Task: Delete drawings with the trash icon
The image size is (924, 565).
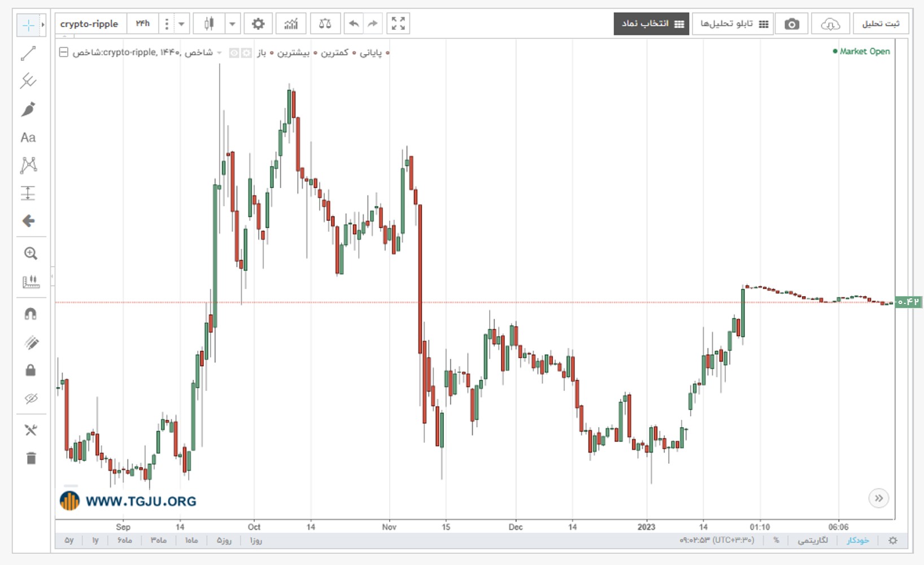Action: tap(30, 458)
